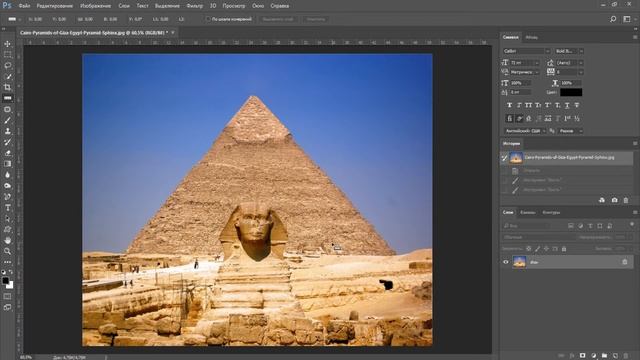
Task: Create new document from current state
Action: pyautogui.click(x=602, y=200)
